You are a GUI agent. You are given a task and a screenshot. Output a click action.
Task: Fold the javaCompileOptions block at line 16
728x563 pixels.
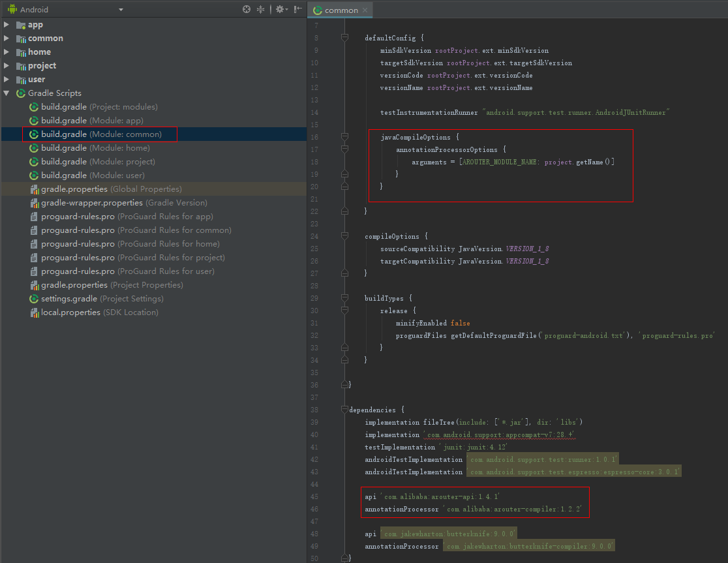(344, 137)
